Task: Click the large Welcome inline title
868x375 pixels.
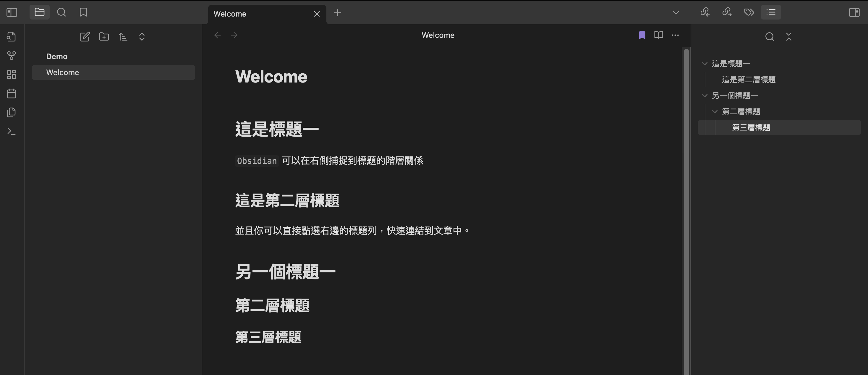Action: [x=271, y=77]
